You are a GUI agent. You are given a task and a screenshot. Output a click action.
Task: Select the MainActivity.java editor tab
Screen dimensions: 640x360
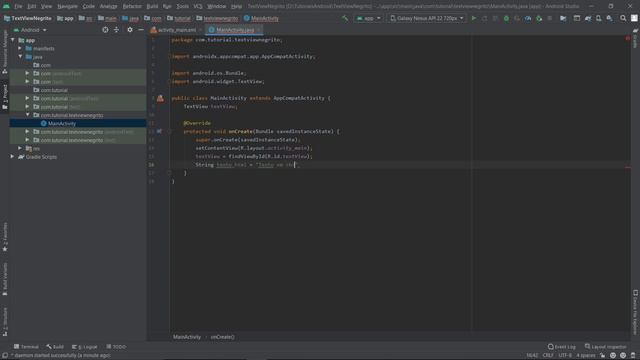coord(233,30)
